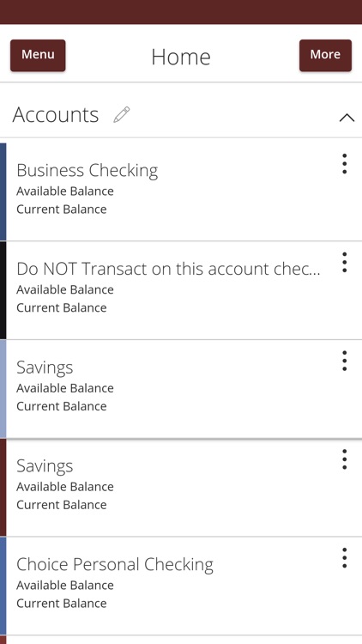Select the first Savings account title
The image size is (362, 644).
click(x=45, y=368)
